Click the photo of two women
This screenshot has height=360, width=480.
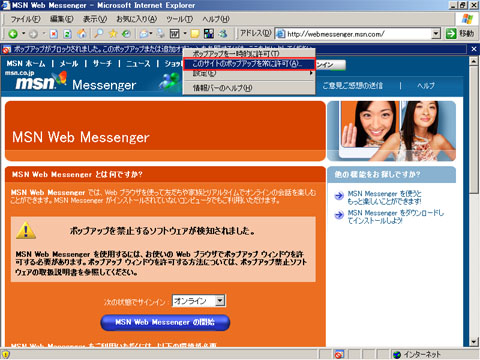pos(392,131)
